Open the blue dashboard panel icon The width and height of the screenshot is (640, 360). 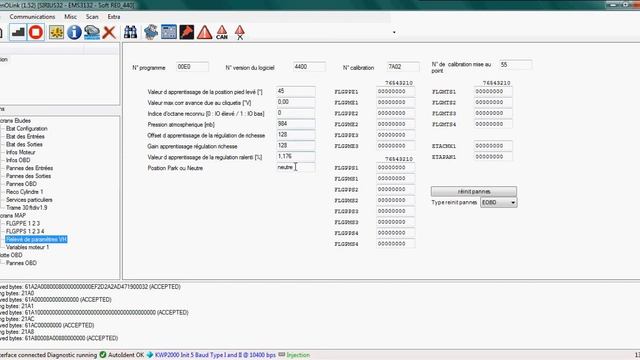(169, 32)
